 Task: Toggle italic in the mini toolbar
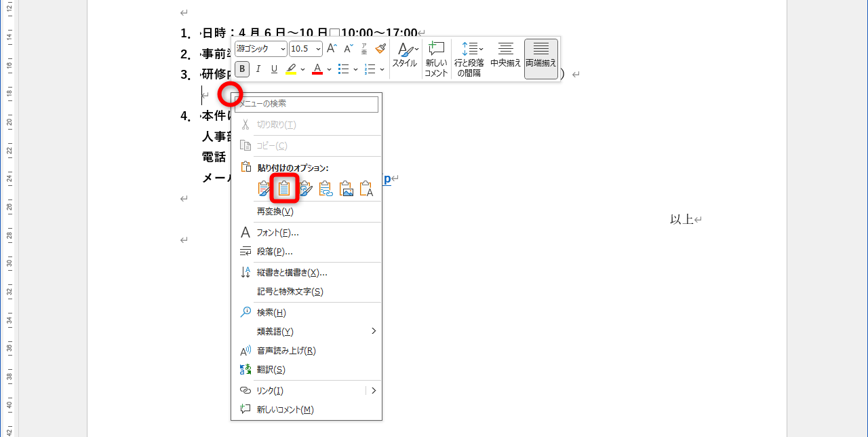[258, 69]
